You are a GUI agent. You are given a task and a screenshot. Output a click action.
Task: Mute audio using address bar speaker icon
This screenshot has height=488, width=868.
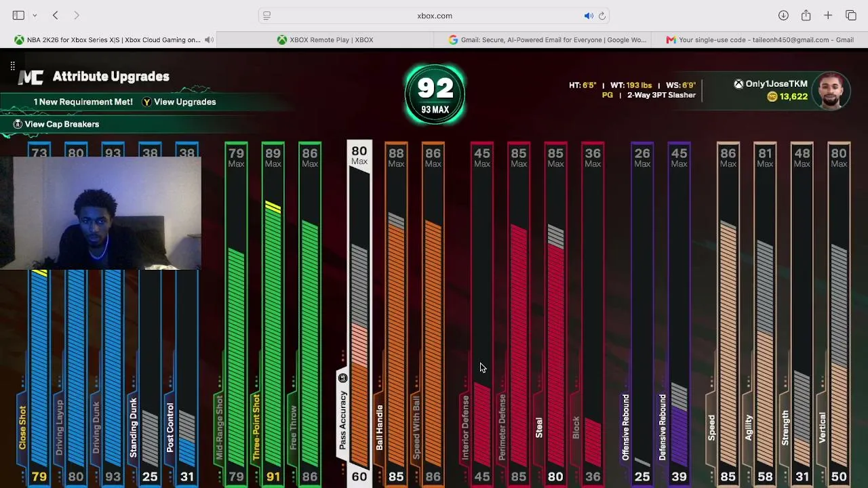point(589,16)
